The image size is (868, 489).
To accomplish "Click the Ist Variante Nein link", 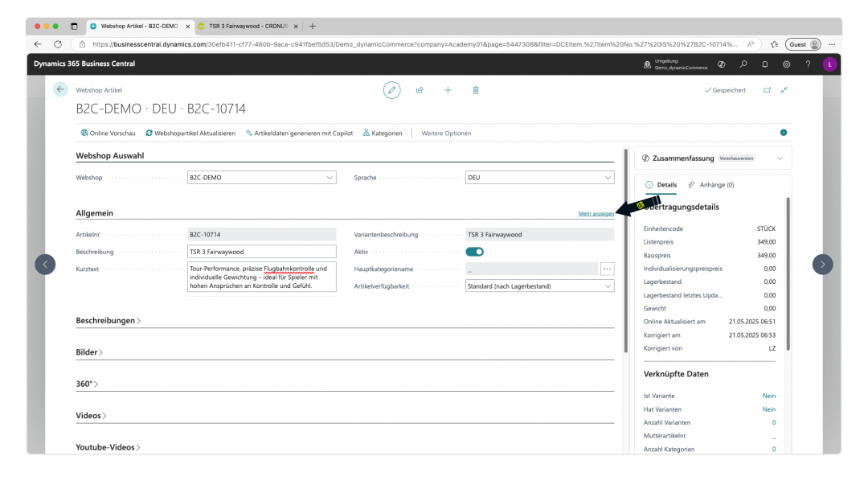I will [x=768, y=396].
